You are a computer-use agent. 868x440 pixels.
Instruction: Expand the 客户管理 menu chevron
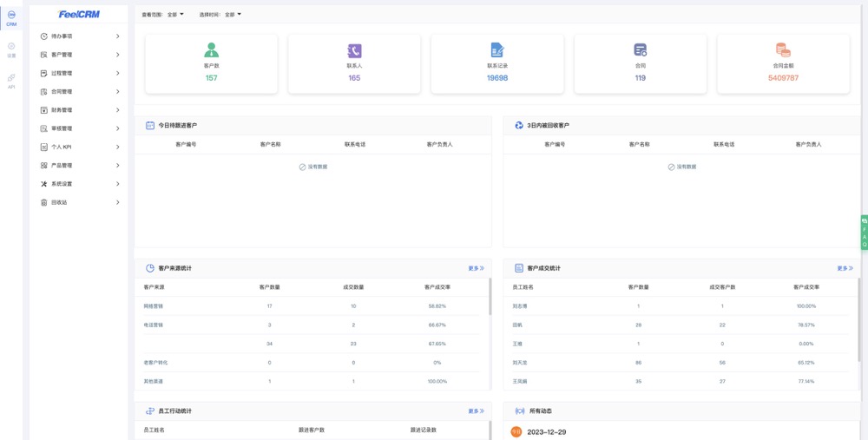[118, 55]
